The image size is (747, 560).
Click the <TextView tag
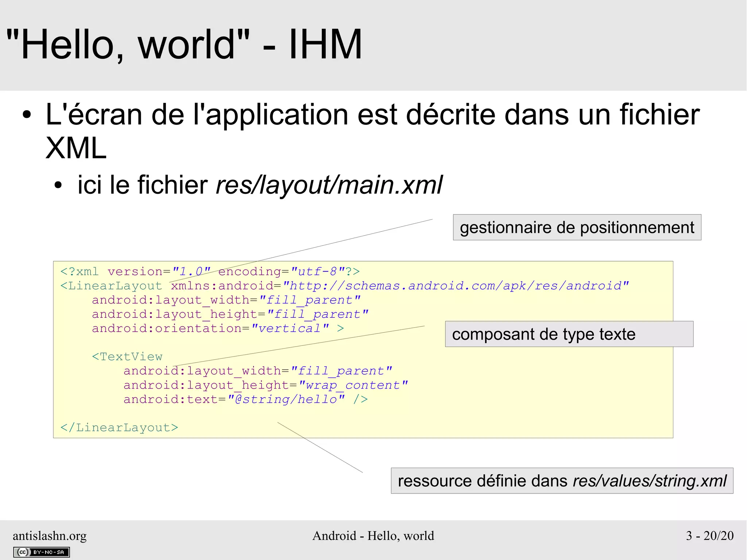[x=127, y=356]
